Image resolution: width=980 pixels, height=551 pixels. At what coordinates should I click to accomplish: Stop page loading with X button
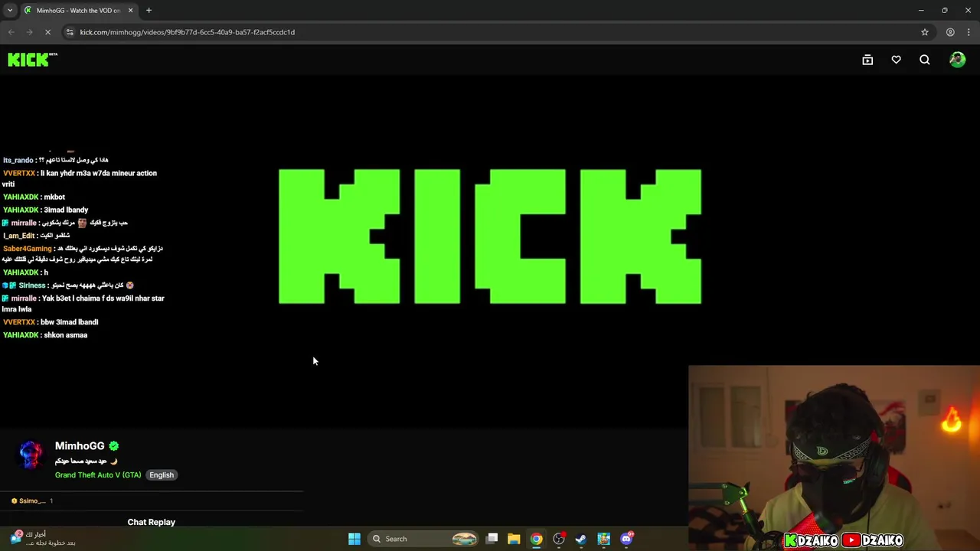pos(47,32)
